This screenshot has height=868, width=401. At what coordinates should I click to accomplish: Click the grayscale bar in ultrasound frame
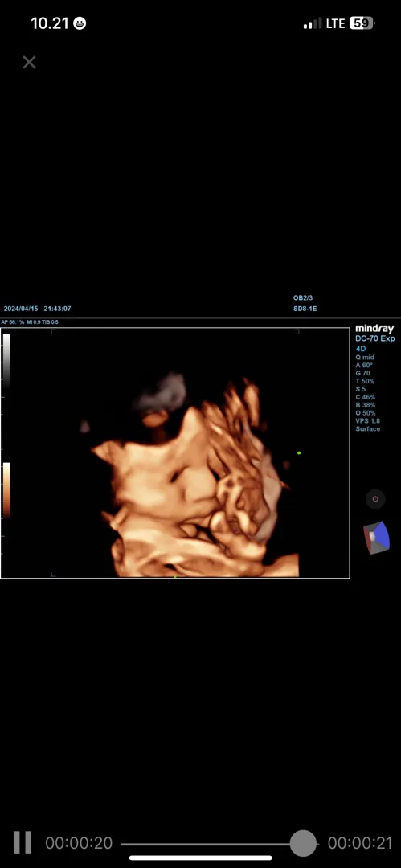[x=6, y=359]
